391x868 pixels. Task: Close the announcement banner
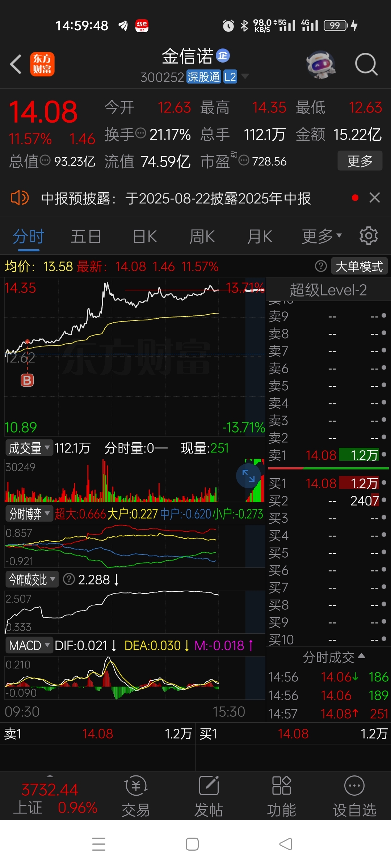pyautogui.click(x=375, y=198)
